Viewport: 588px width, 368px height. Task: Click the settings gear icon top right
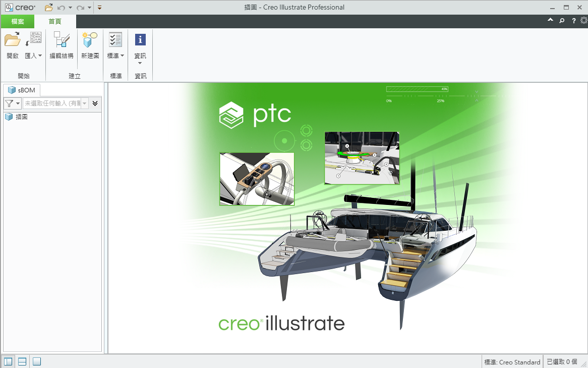point(584,20)
